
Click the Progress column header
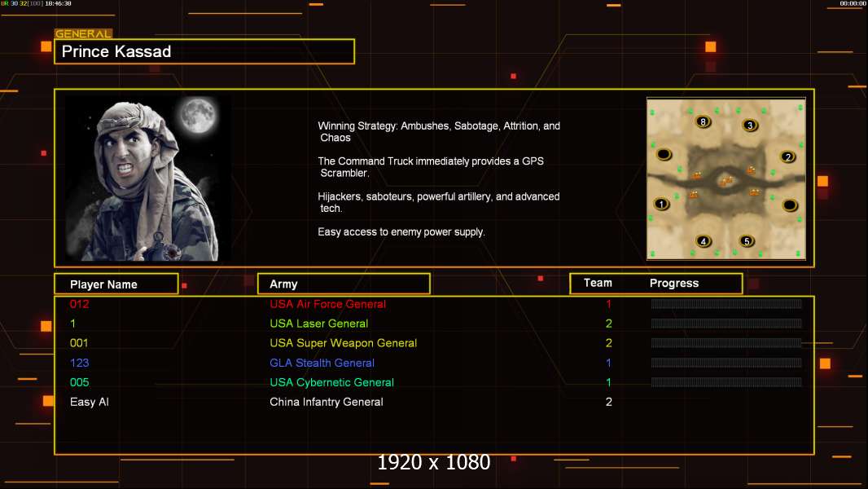coord(673,283)
